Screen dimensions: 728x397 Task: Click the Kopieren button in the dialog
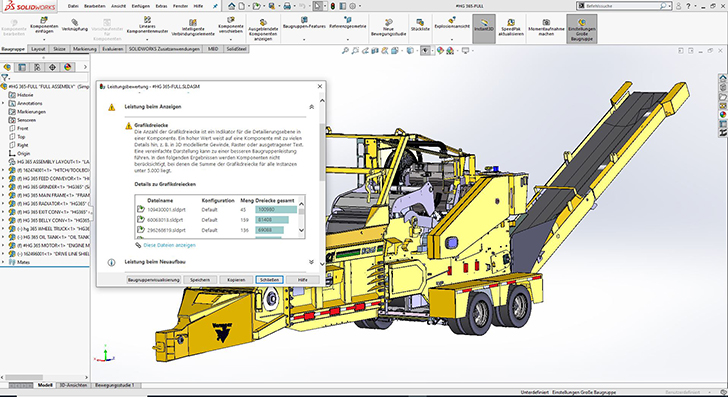[236, 280]
